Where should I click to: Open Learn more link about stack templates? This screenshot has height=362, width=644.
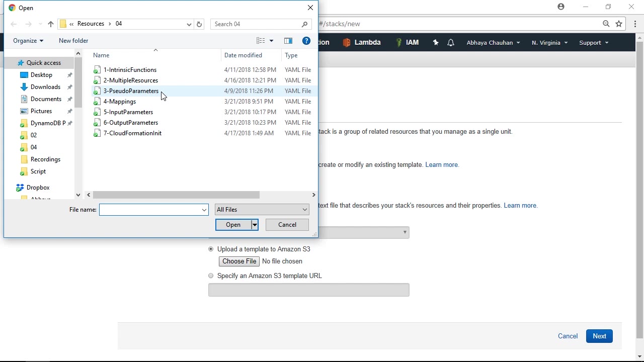point(521,206)
